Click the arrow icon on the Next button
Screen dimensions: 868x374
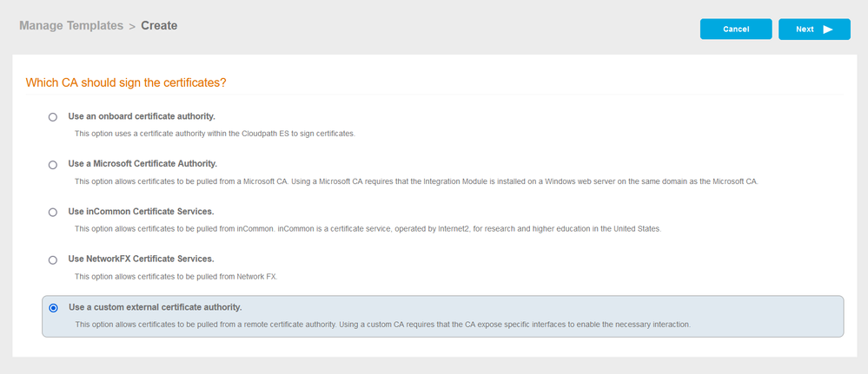pyautogui.click(x=828, y=30)
